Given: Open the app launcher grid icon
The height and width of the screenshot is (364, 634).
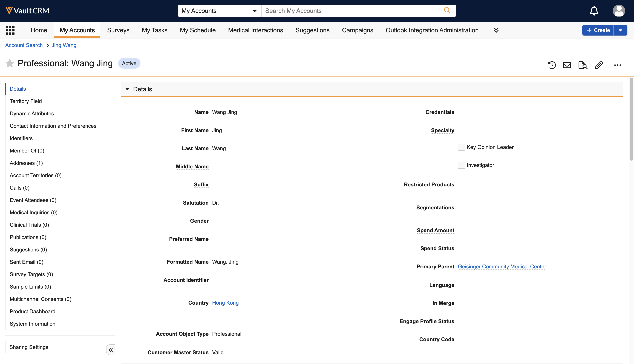Looking at the screenshot, I should point(10,30).
